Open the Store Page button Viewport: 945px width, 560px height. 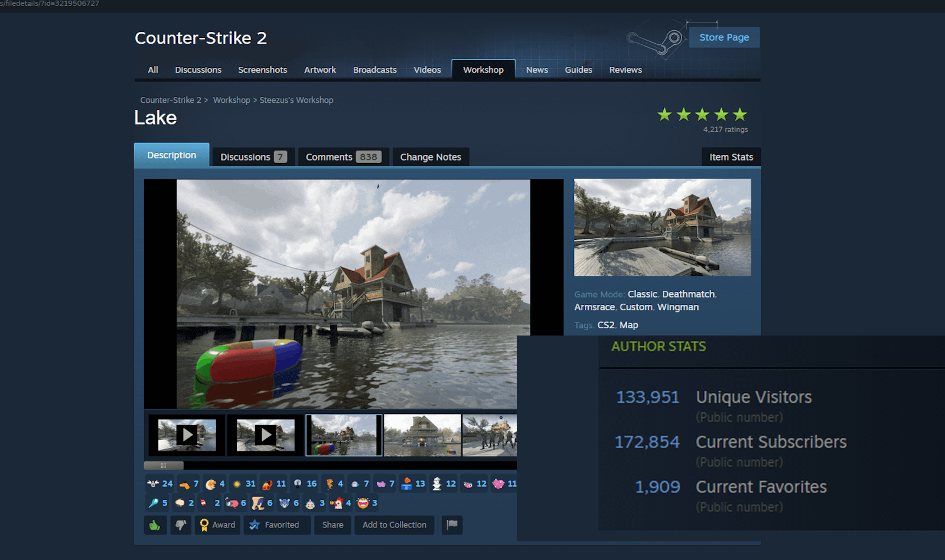pyautogui.click(x=724, y=37)
